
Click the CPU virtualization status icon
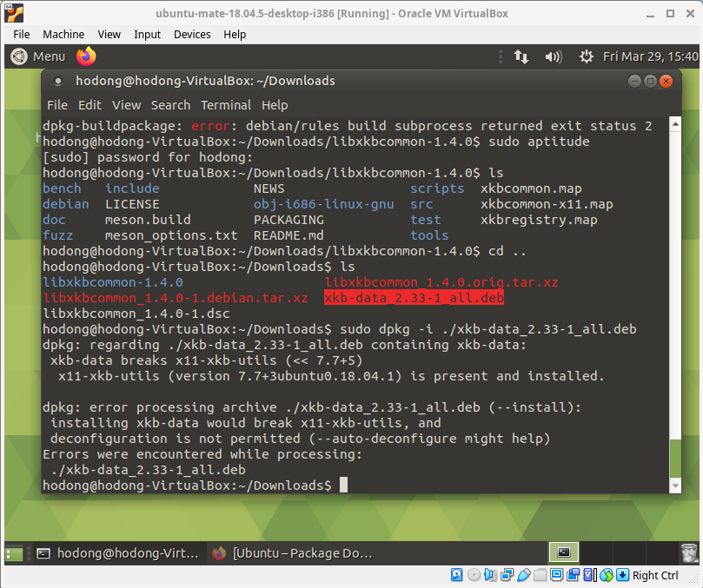(589, 575)
